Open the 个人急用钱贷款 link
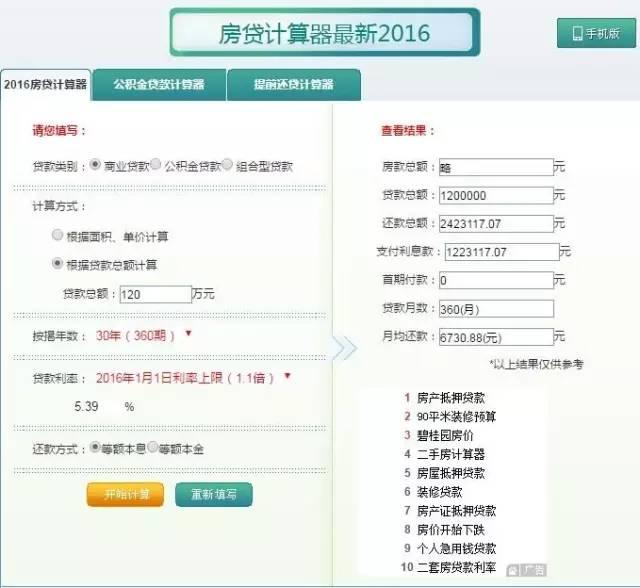The width and height of the screenshot is (640, 588). pyautogui.click(x=456, y=548)
